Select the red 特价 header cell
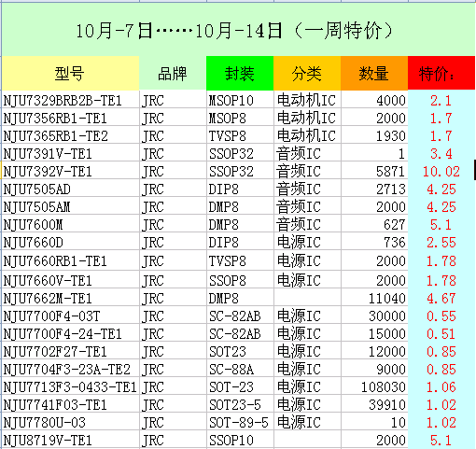476x449 pixels. click(x=441, y=74)
